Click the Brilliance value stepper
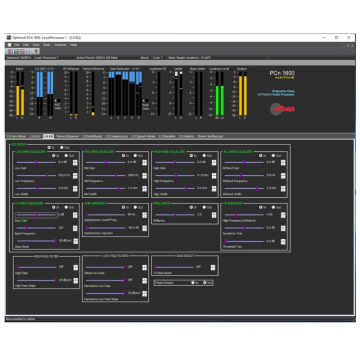The height and width of the screenshot is (360, 360). coord(214,215)
